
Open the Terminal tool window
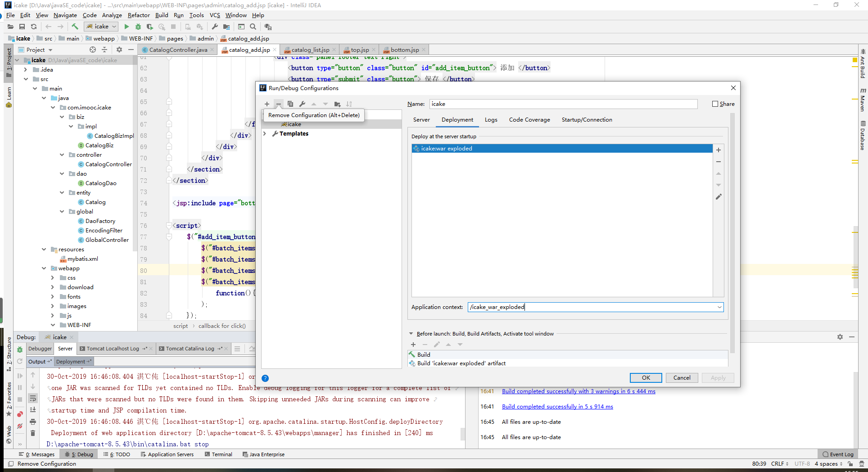pyautogui.click(x=218, y=454)
